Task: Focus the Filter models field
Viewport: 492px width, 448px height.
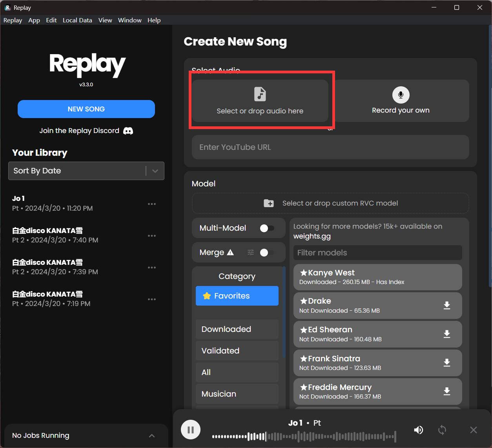Action: [377, 253]
